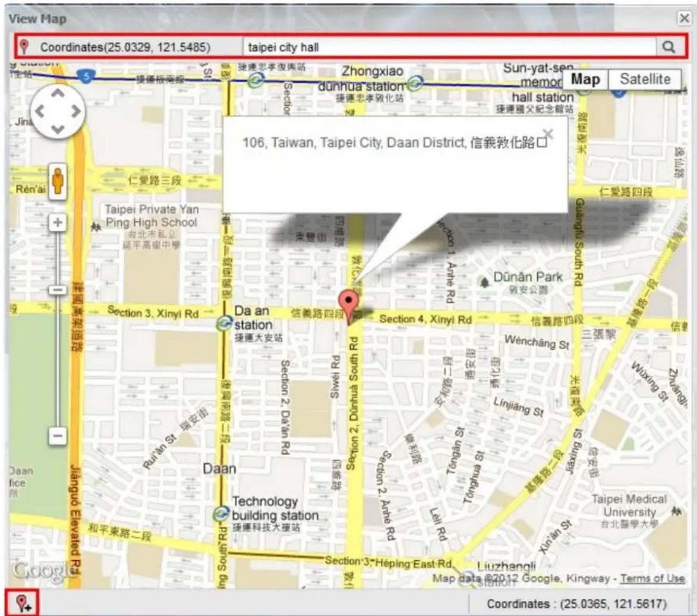
Task: Close the View Map dialog
Action: 684,18
